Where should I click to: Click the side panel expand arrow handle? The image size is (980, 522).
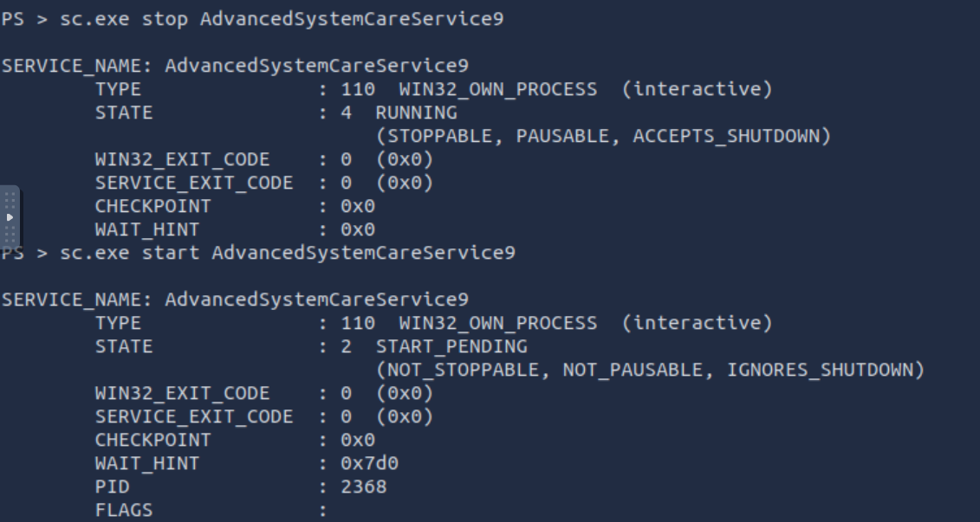click(x=10, y=217)
